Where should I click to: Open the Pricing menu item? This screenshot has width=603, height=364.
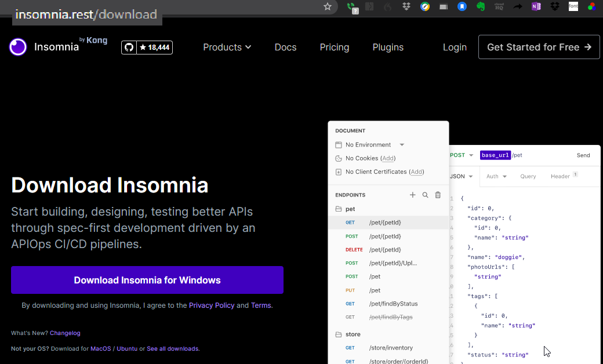[x=335, y=48]
